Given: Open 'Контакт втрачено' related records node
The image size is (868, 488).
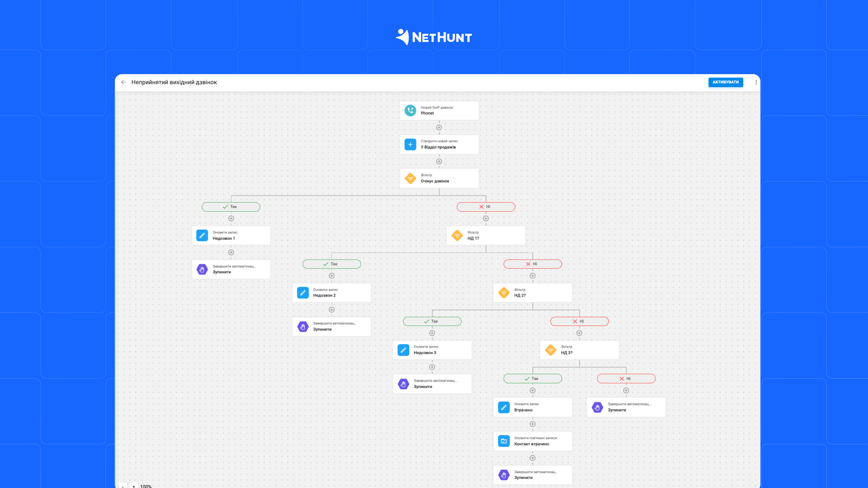Looking at the screenshot, I should pyautogui.click(x=533, y=441).
